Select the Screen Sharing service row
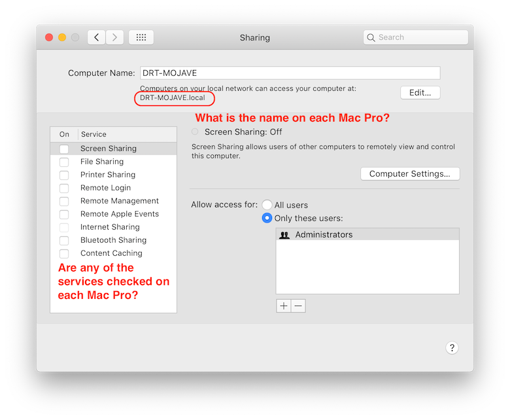The height and width of the screenshot is (420, 510). click(114, 149)
